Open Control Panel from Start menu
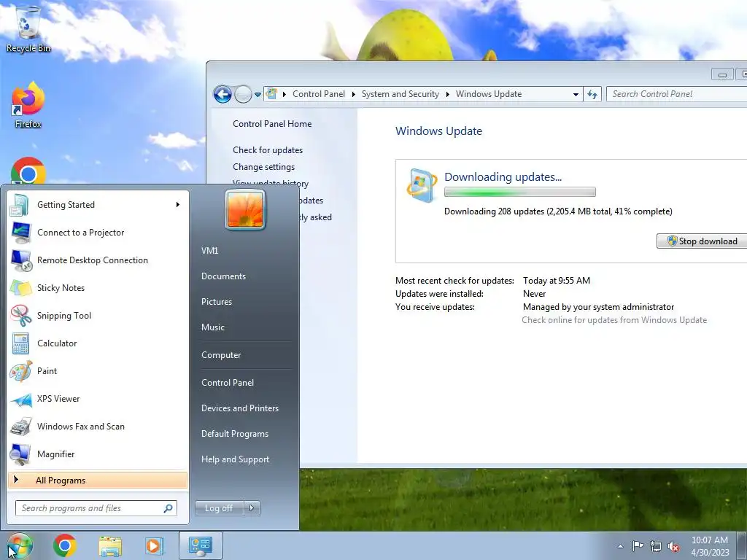 [x=228, y=383]
